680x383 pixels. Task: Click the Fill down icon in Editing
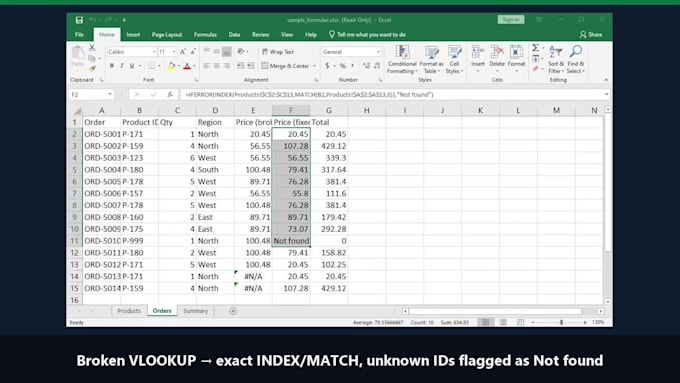(536, 58)
